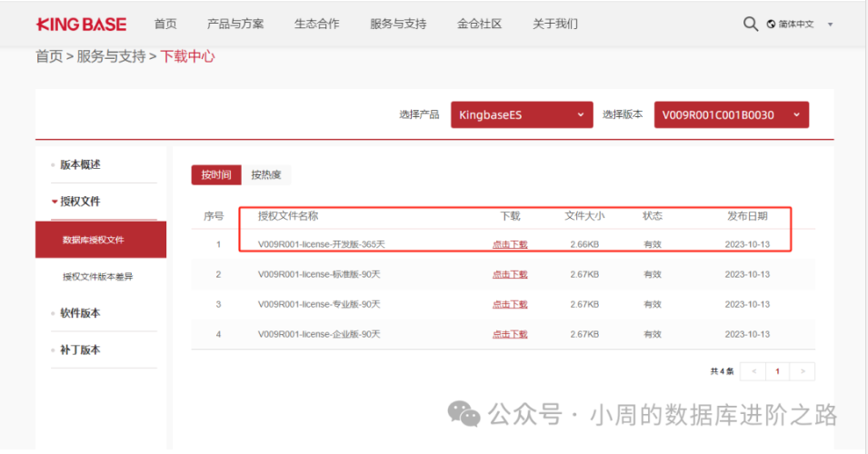Viewport: 868px width, 454px height.
Task: Click page number 1 in pagination
Action: [777, 371]
